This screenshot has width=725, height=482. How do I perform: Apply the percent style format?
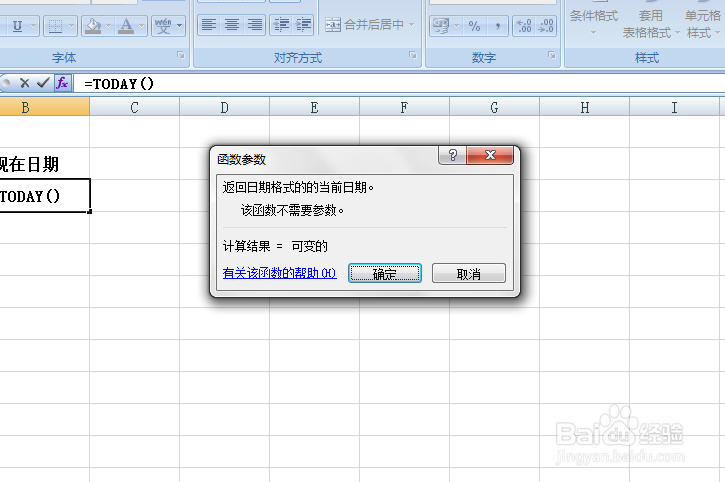(x=474, y=26)
